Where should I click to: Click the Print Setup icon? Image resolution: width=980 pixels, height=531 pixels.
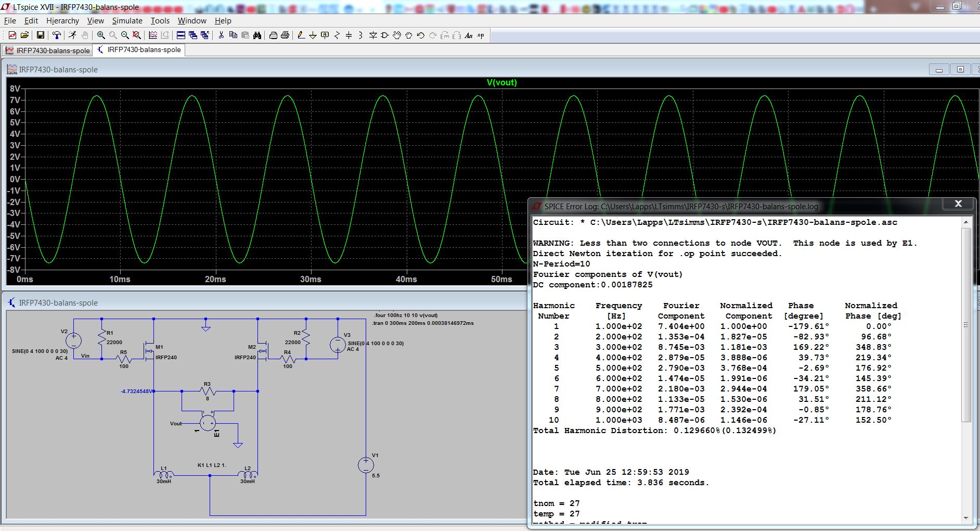pyautogui.click(x=273, y=35)
